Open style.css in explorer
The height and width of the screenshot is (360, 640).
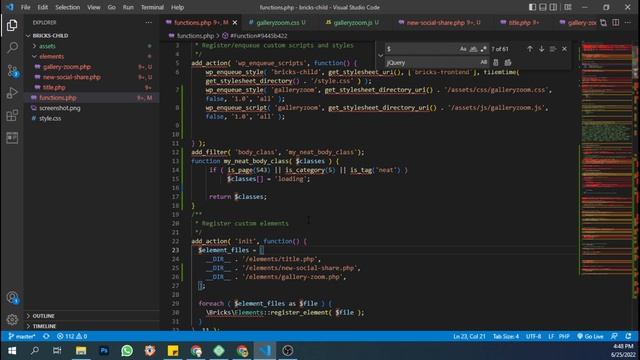tap(50, 118)
